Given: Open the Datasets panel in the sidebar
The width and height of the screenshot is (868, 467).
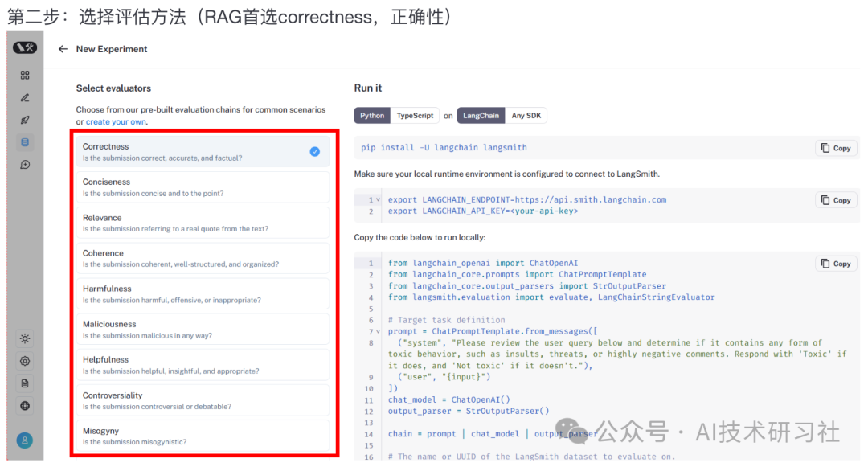Looking at the screenshot, I should coord(25,141).
